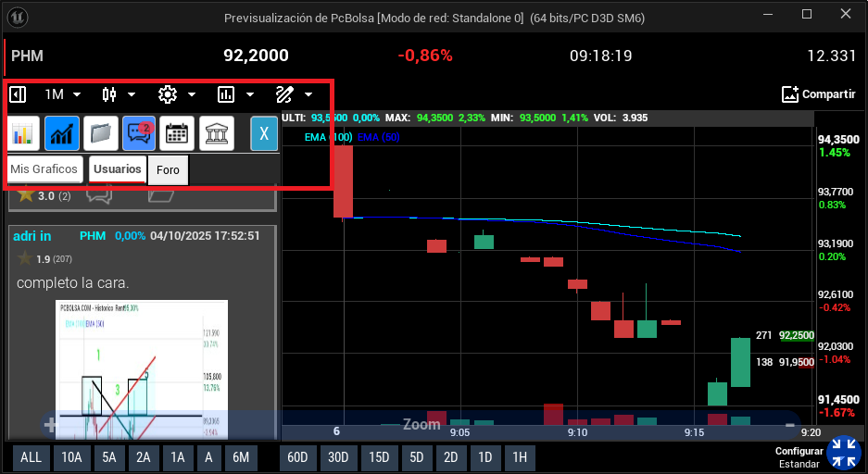The width and height of the screenshot is (868, 474).
Task: Close the panel with the X button
Action: pos(264,134)
